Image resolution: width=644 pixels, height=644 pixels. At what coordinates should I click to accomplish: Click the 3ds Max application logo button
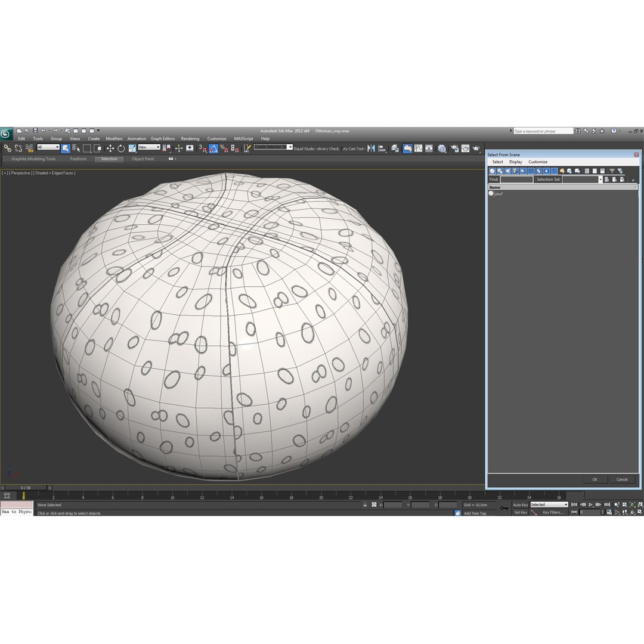click(x=6, y=134)
